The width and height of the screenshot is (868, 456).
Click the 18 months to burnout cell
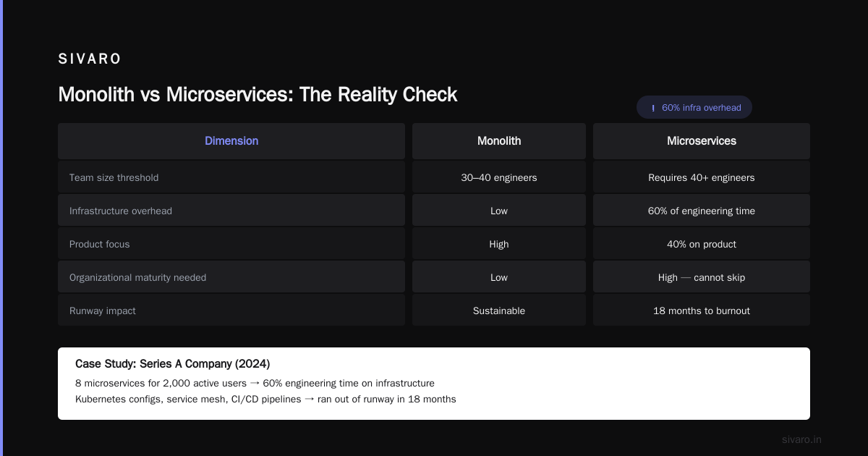702,311
